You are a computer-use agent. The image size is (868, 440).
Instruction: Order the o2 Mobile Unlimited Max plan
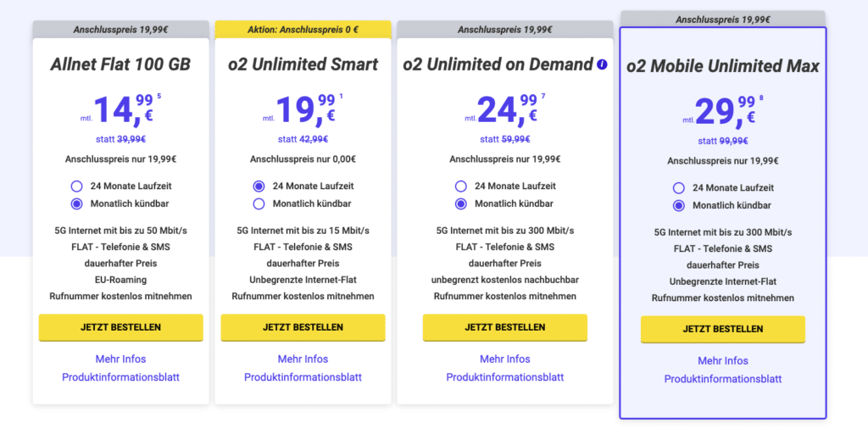coord(723,329)
